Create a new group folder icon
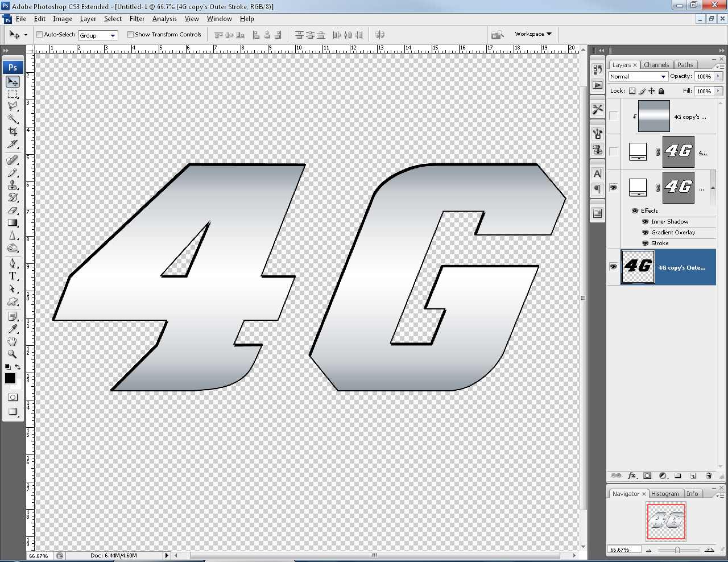The width and height of the screenshot is (728, 562). click(x=678, y=476)
